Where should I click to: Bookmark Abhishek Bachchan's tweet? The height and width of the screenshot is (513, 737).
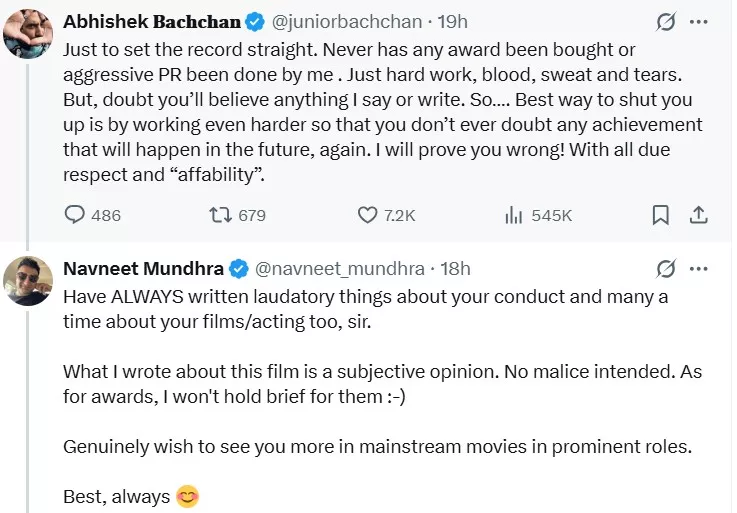tap(660, 215)
